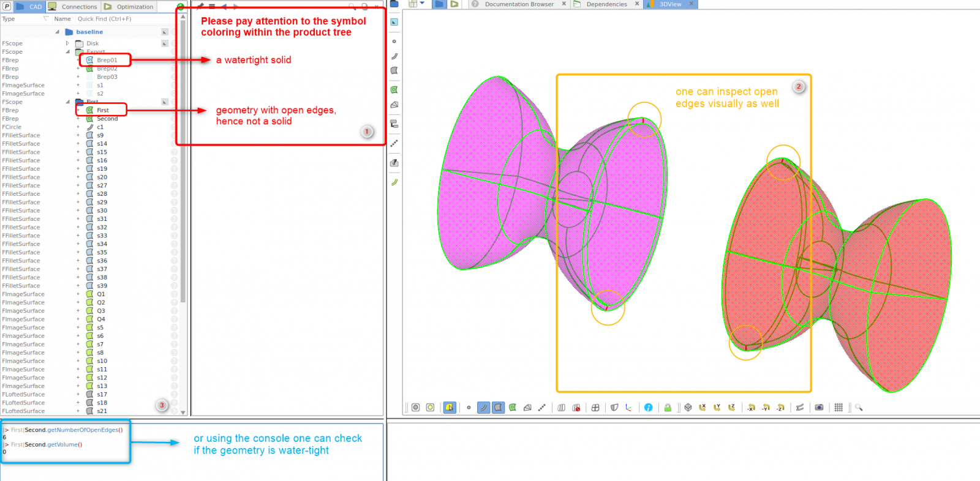Toggle visibility circle for row Q2
Image resolution: width=980 pixels, height=481 pixels.
174,302
